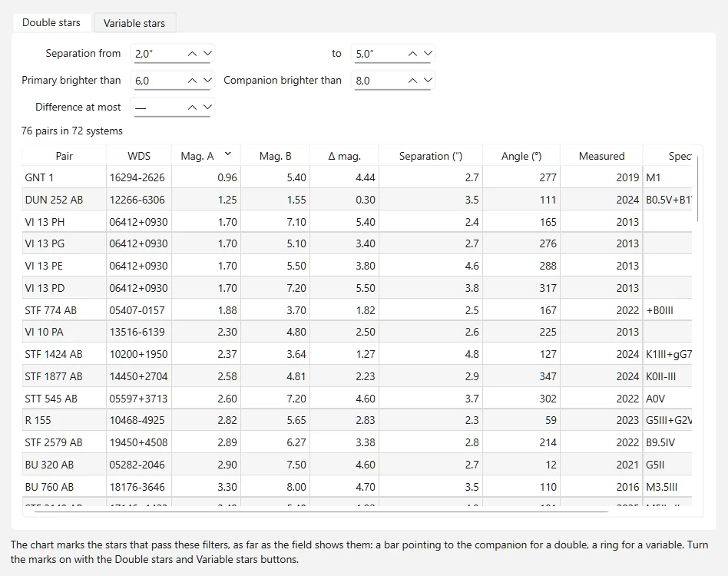Sort by Mag. B column header
This screenshot has height=576, width=728.
[276, 156]
